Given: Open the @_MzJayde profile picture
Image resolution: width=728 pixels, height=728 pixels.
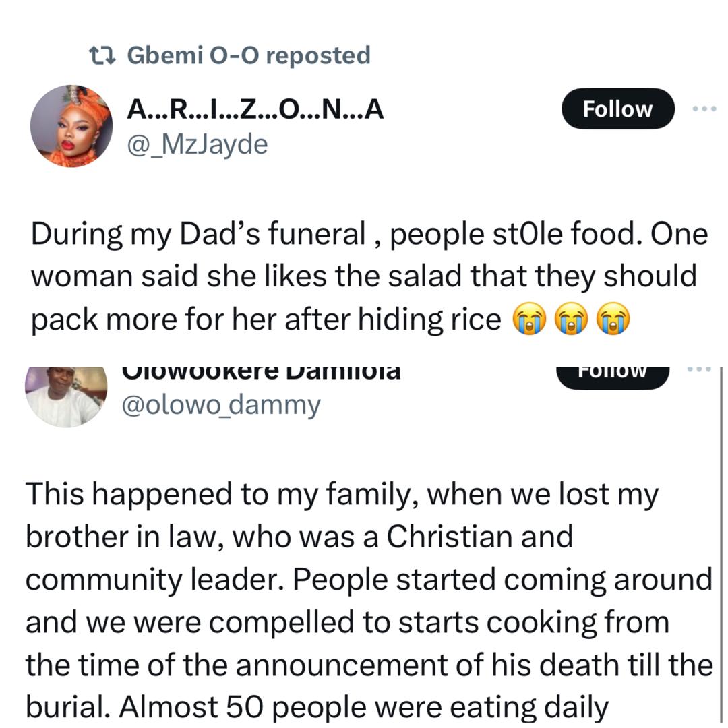Looking at the screenshot, I should click(71, 126).
